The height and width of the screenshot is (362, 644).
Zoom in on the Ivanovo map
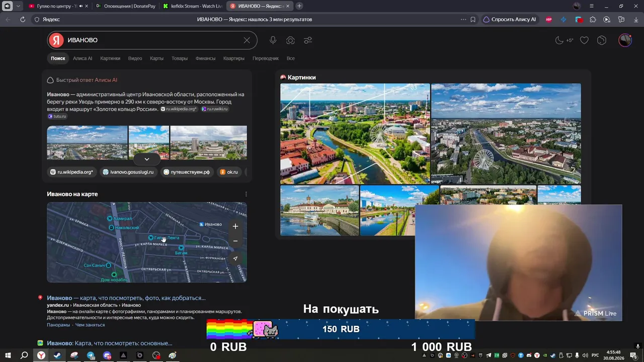click(x=235, y=226)
